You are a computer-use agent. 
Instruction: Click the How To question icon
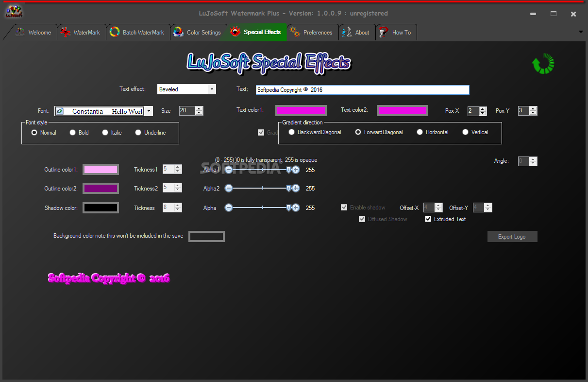coord(384,33)
